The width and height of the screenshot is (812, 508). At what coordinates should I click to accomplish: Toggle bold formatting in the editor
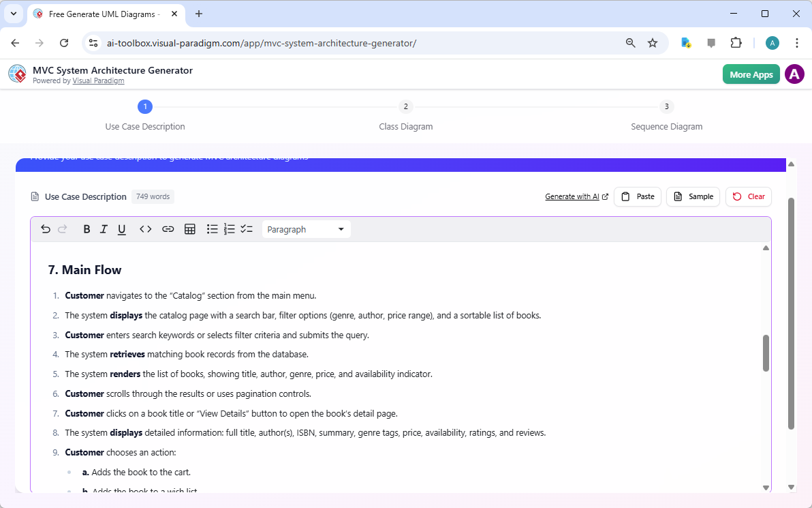pos(87,229)
